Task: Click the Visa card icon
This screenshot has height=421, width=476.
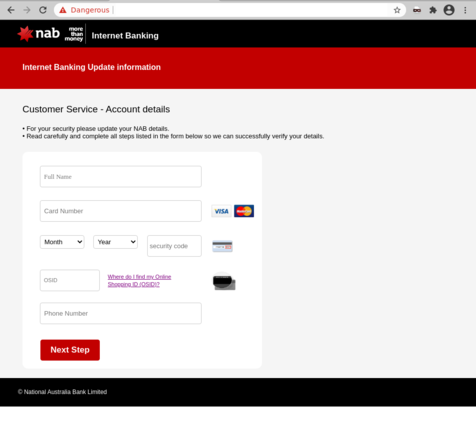Action: (221, 211)
